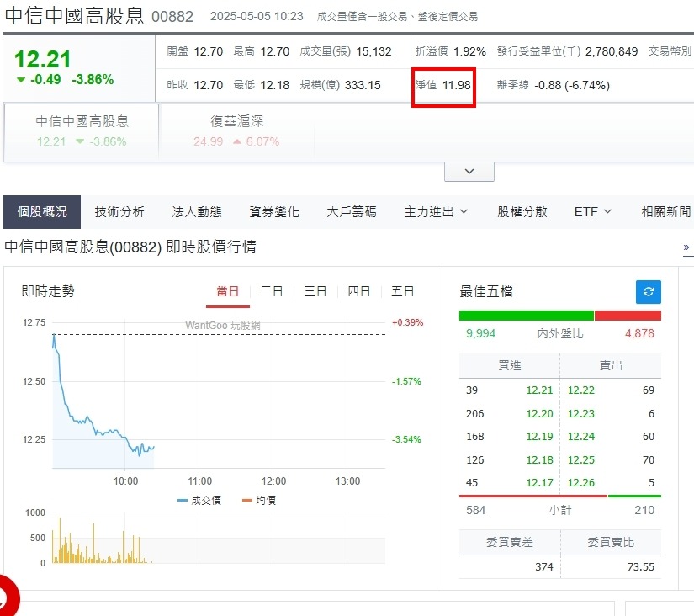Click the bid price 12.21

pos(539,390)
